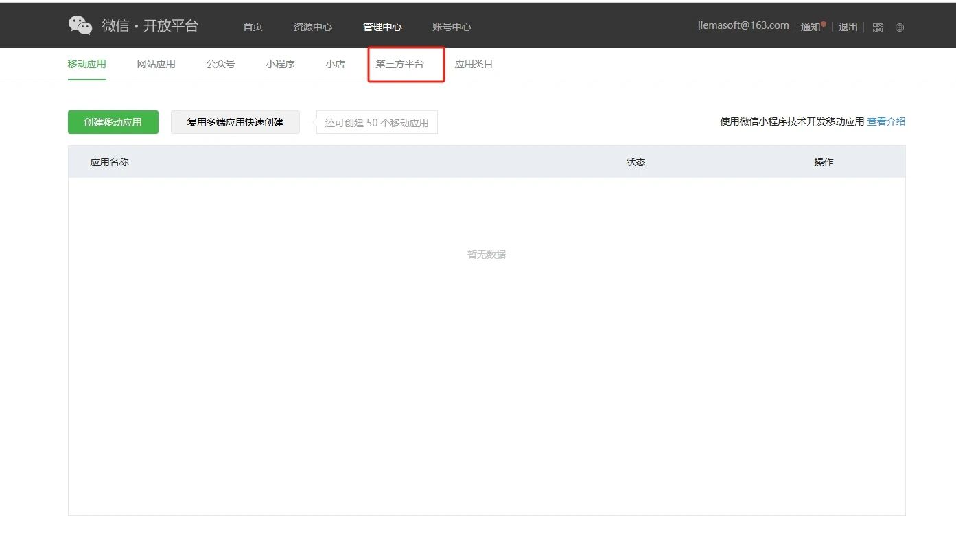Open the QR code icon in header
The height and width of the screenshot is (560, 956).
point(878,27)
